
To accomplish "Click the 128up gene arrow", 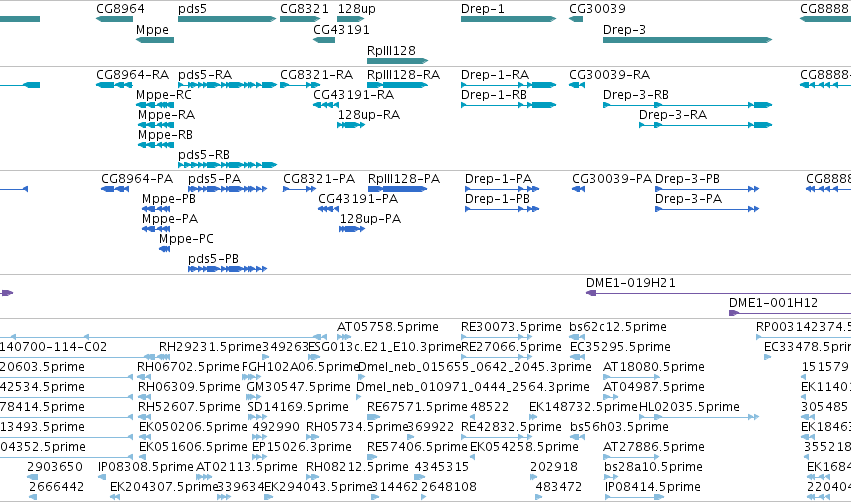I will [x=351, y=19].
